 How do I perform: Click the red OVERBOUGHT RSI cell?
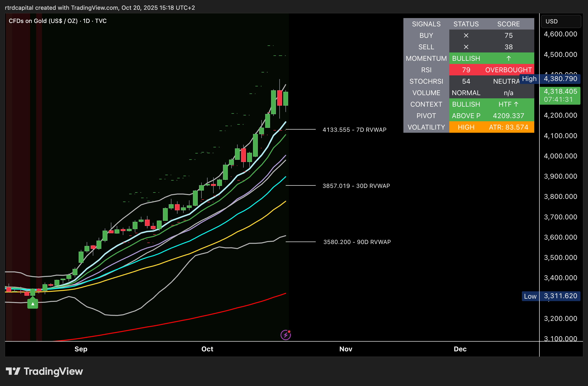508,70
